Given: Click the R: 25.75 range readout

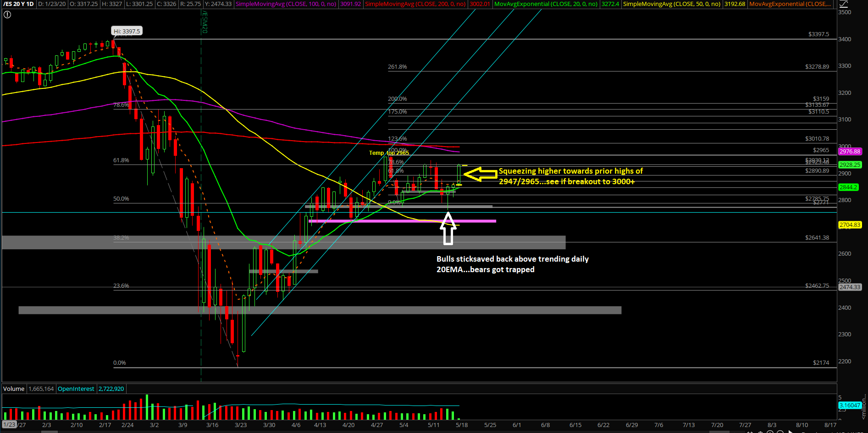Looking at the screenshot, I should (190, 4).
